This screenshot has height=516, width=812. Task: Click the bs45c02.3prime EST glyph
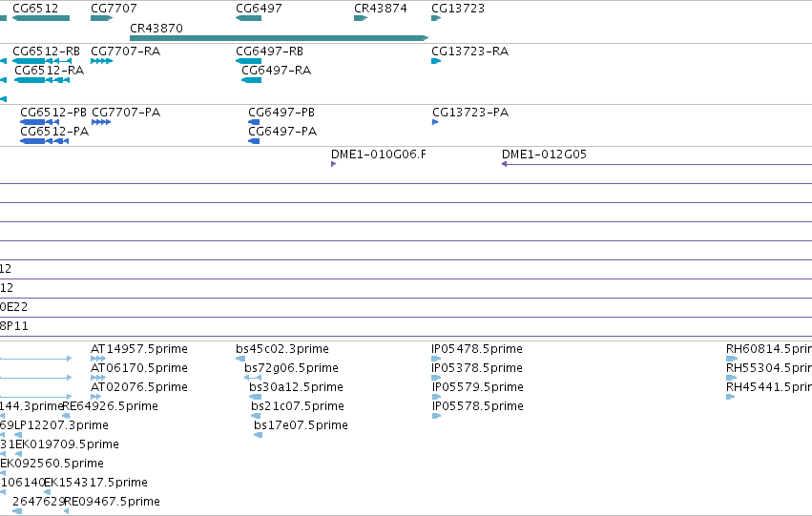(240, 358)
